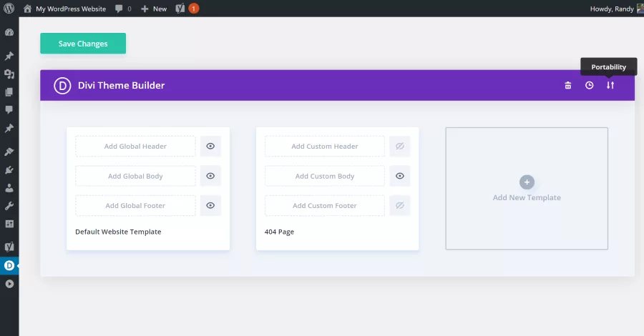Select the active Divi sidebar icon
644x336 pixels.
click(x=9, y=266)
